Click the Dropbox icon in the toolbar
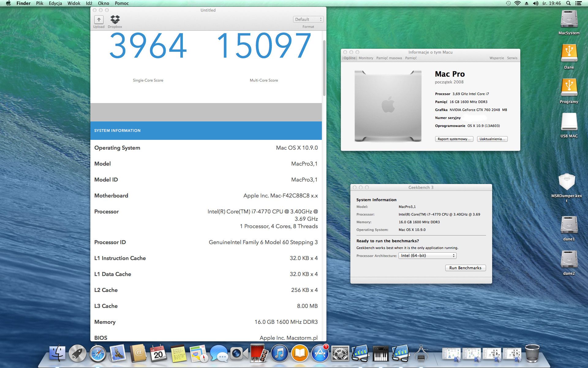 coord(115,20)
